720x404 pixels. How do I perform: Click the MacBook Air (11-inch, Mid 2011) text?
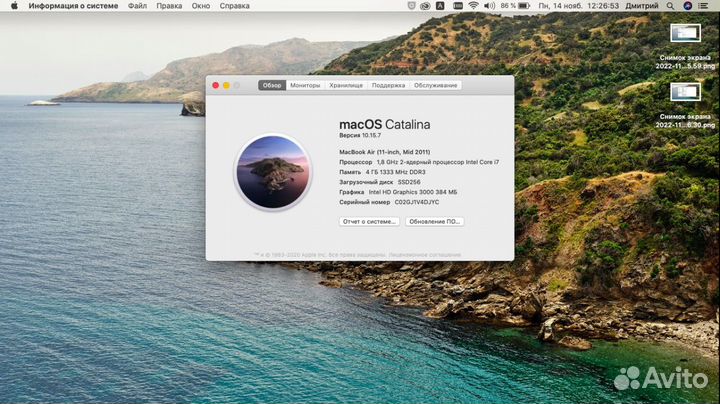click(x=385, y=152)
